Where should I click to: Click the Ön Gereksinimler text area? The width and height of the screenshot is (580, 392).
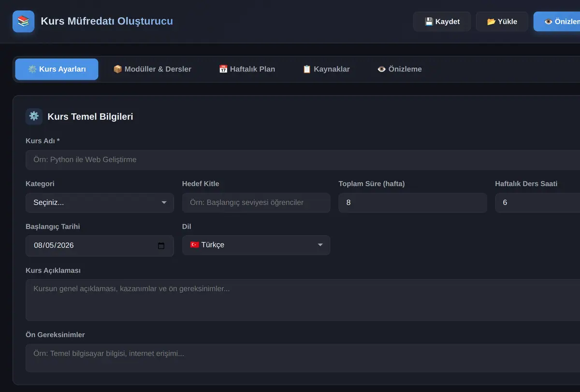303,358
